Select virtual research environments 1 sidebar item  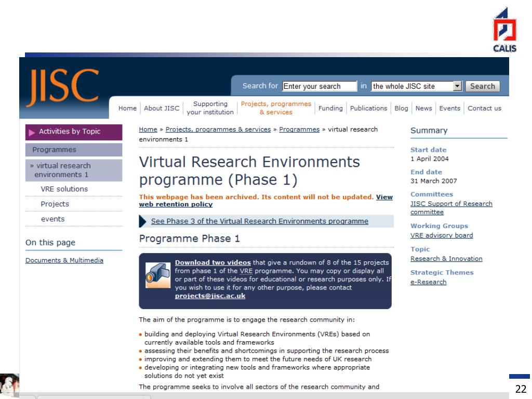74,170
